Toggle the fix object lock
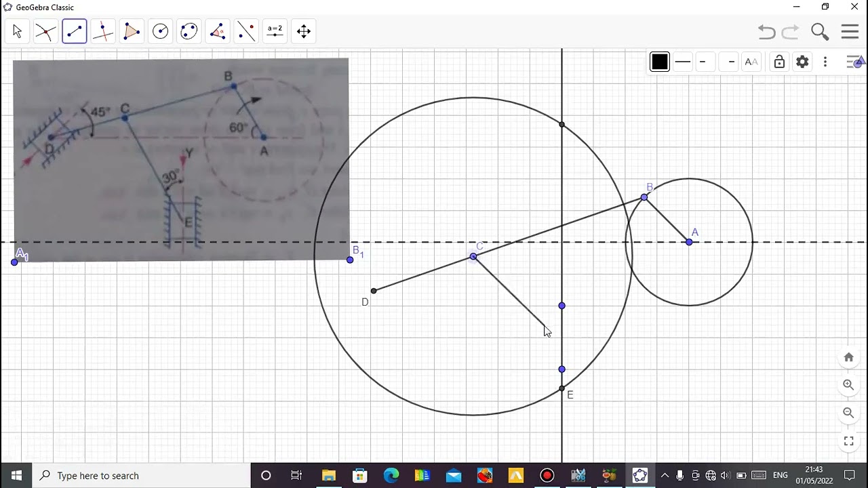The image size is (868, 488). click(779, 62)
